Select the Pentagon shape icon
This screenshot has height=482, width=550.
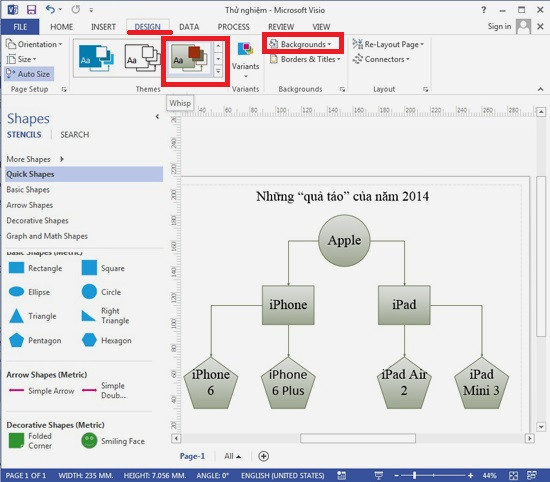pos(16,340)
